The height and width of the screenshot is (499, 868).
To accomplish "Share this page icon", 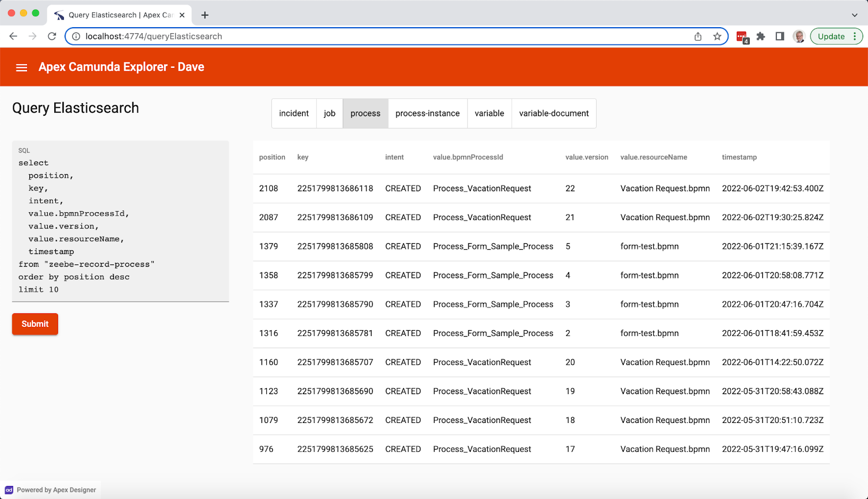I will point(698,36).
